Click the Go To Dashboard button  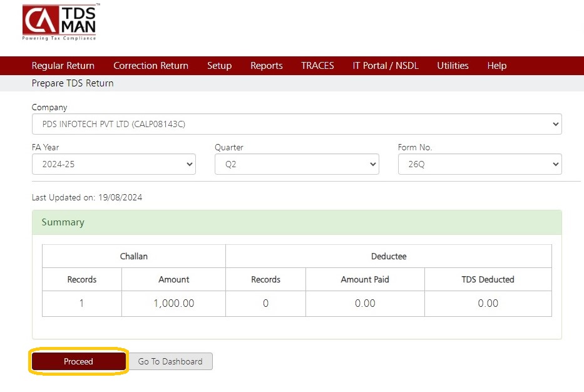click(170, 361)
